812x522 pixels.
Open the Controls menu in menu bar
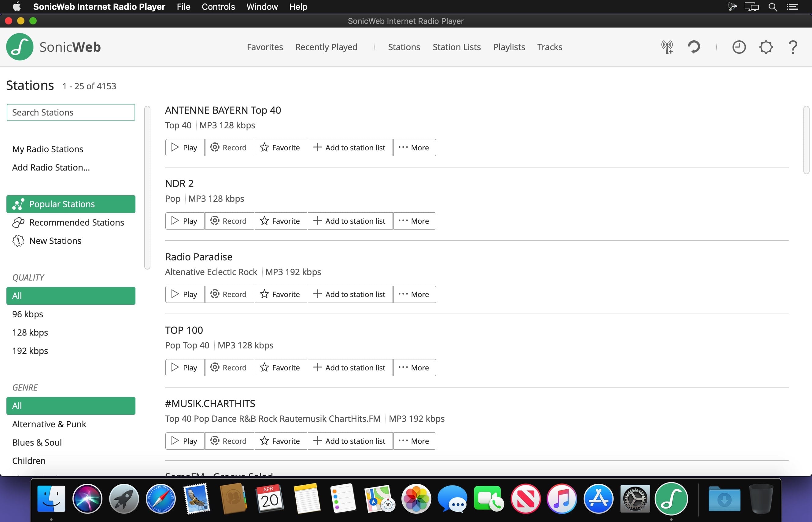pos(218,7)
